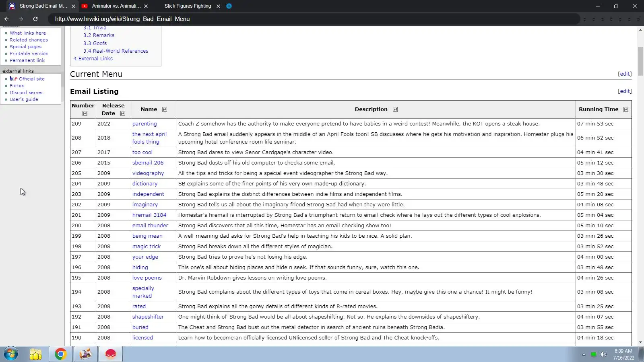The image size is (644, 362).
Task: Click the address bar URL field
Action: [314, 19]
